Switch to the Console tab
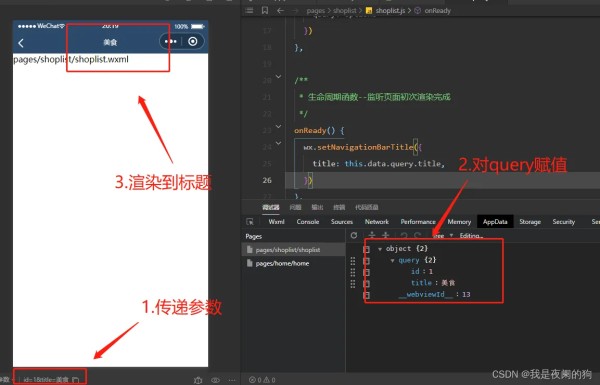The image size is (600, 385). [x=308, y=222]
